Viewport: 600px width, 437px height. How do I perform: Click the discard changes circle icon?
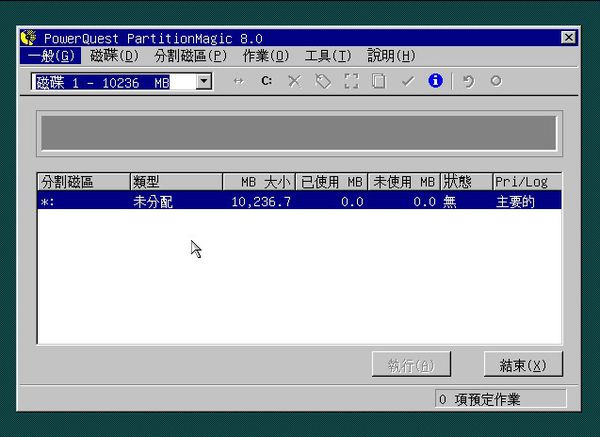[496, 81]
